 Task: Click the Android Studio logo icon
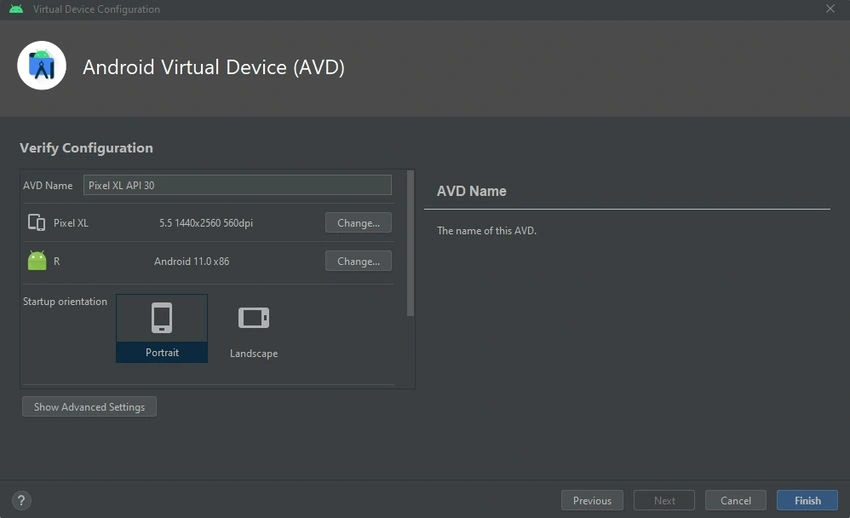(42, 66)
